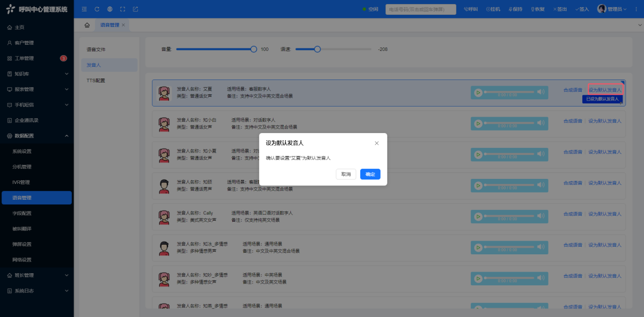The image size is (644, 317).
Task: Click the home icon tab
Action: (x=87, y=25)
